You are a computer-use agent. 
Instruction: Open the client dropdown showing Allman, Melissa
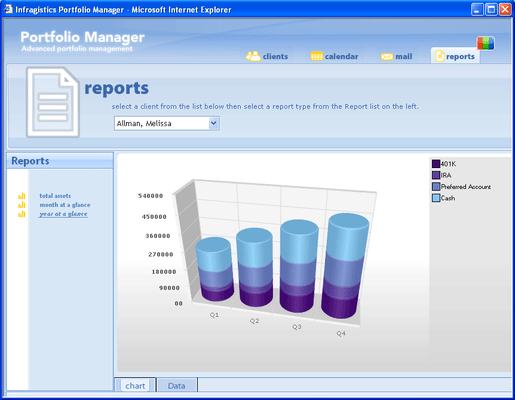point(167,123)
